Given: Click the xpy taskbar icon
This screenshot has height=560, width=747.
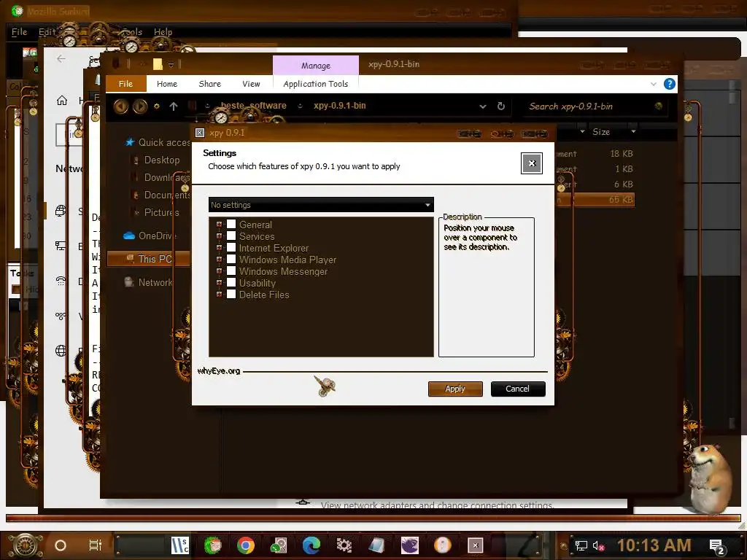Looking at the screenshot, I should [475, 545].
